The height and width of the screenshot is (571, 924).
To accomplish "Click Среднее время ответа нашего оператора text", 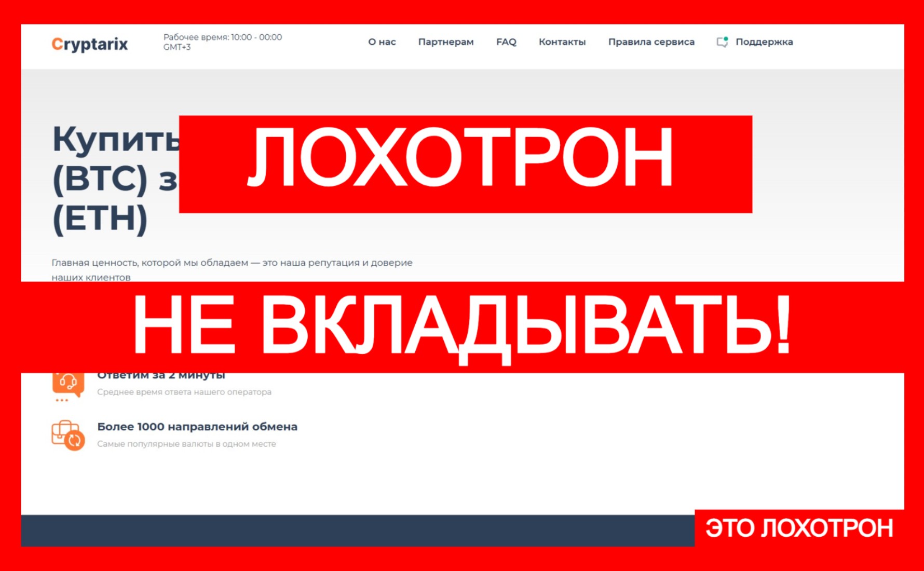I will [184, 392].
